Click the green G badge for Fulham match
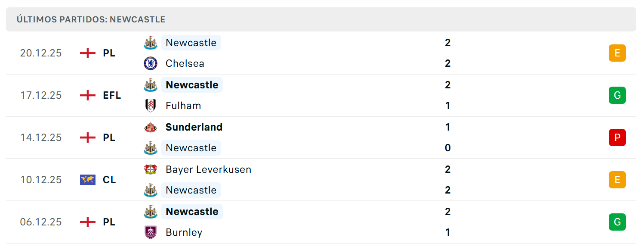Screen dimensions: 644x250 [617, 95]
